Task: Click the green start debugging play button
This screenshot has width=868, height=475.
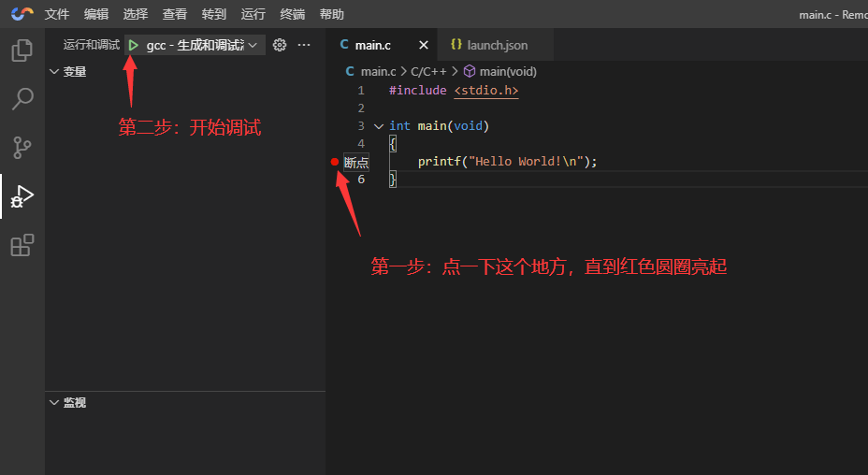Action: pyautogui.click(x=134, y=45)
